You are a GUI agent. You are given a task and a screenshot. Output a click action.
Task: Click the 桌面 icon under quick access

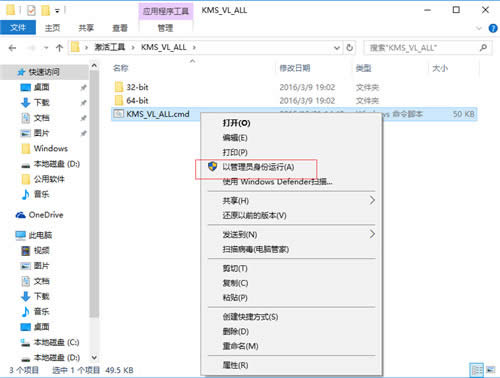tap(26, 87)
